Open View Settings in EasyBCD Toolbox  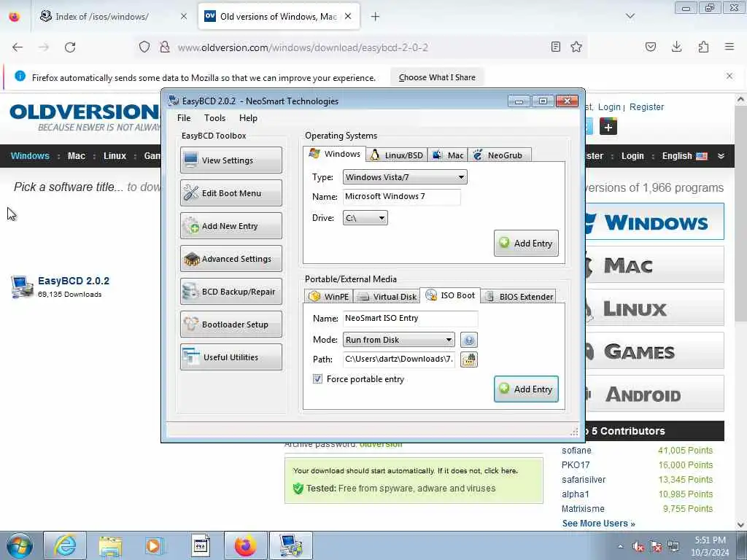[x=231, y=160]
